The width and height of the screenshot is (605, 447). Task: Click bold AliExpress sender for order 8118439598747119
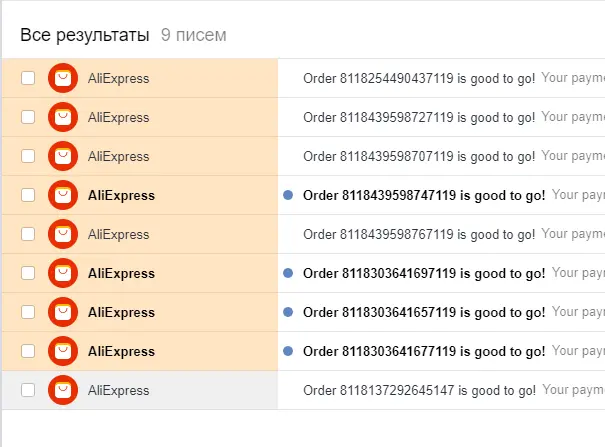121,196
